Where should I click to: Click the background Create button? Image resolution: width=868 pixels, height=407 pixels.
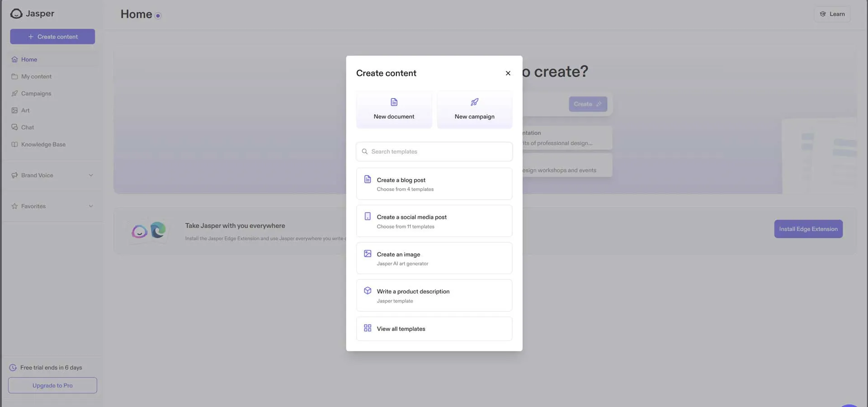pyautogui.click(x=588, y=104)
